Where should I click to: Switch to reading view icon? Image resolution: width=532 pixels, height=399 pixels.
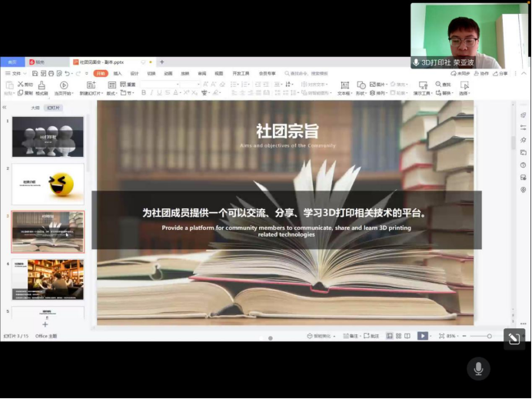(407, 336)
